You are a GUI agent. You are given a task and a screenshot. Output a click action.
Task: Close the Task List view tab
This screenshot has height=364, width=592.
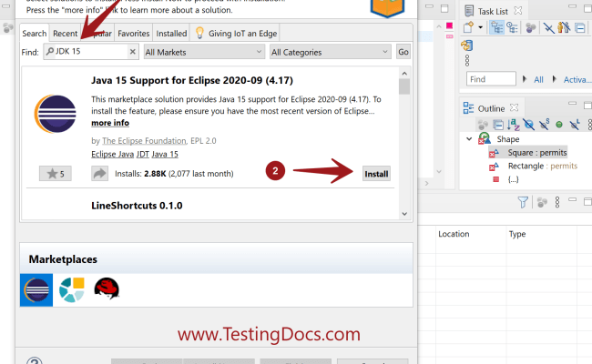click(x=518, y=11)
